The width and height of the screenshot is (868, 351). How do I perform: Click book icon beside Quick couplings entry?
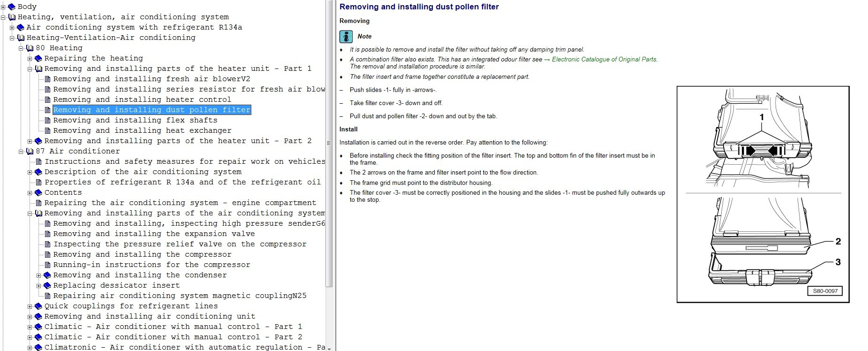(38, 306)
